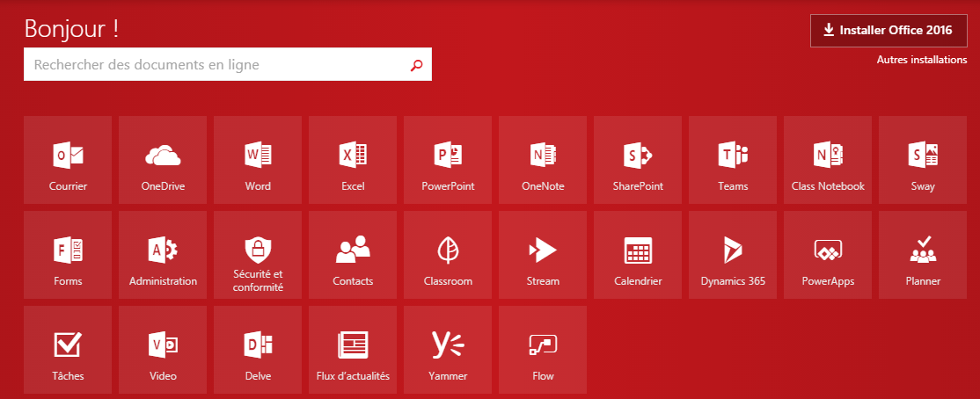This screenshot has width=980, height=399.
Task: Open the Dynamics 365 tile
Action: [733, 255]
